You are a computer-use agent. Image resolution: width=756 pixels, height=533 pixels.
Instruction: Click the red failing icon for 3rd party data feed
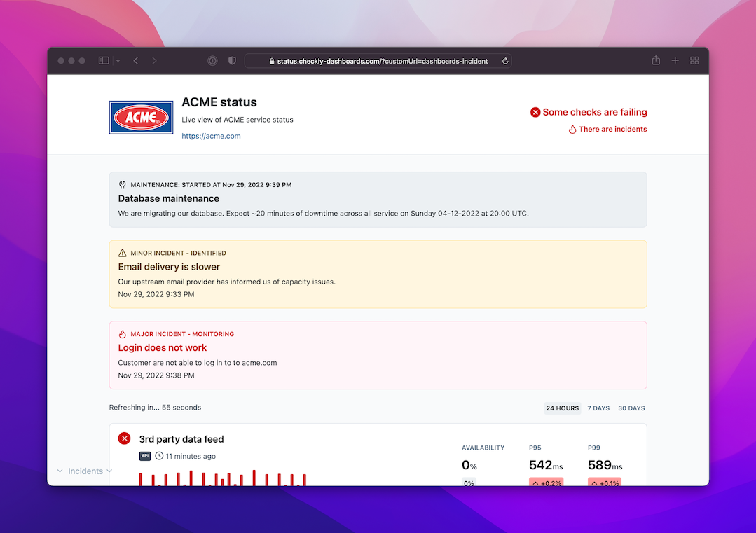pyautogui.click(x=125, y=438)
